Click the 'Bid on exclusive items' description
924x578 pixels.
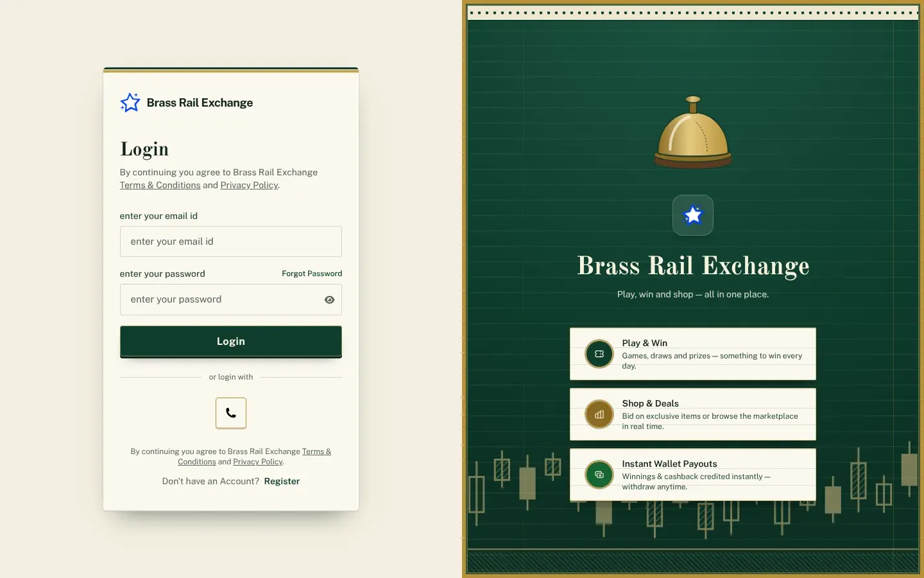[710, 421]
